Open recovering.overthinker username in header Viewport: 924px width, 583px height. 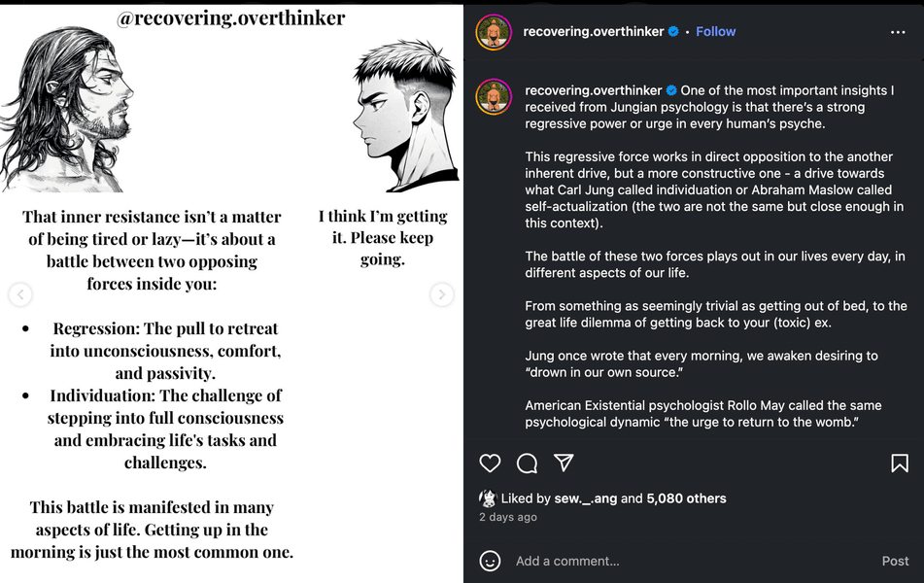pos(593,31)
